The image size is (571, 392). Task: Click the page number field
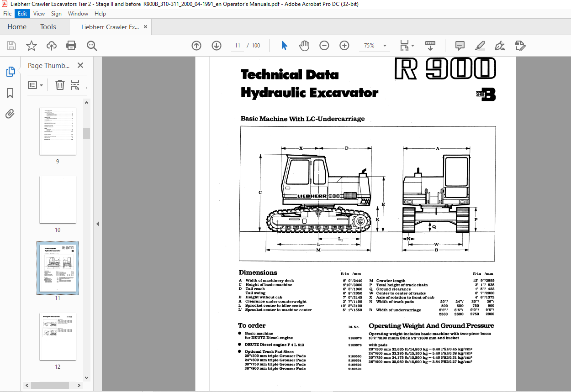(x=238, y=46)
